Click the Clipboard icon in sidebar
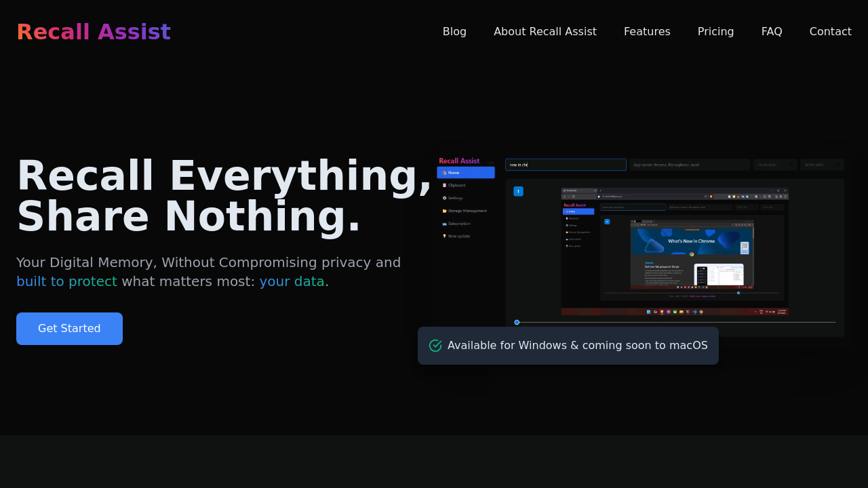Image resolution: width=868 pixels, height=488 pixels. (x=444, y=185)
